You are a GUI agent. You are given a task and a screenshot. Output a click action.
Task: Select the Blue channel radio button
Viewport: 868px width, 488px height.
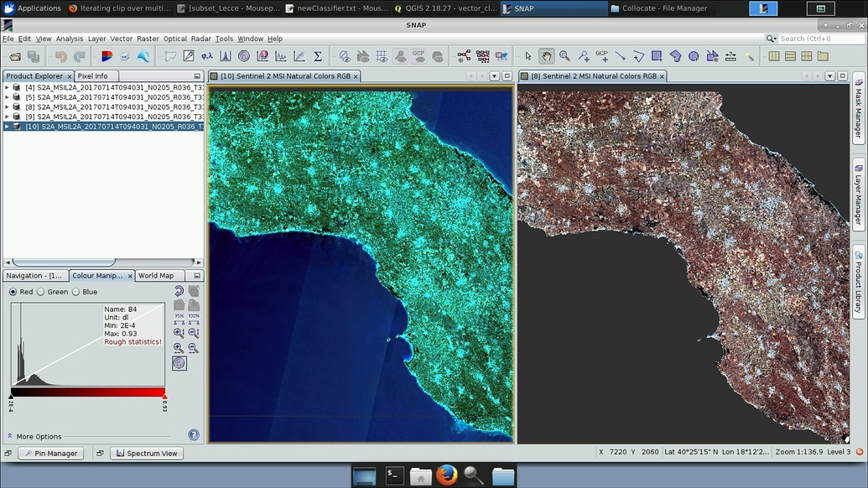pyautogui.click(x=76, y=292)
